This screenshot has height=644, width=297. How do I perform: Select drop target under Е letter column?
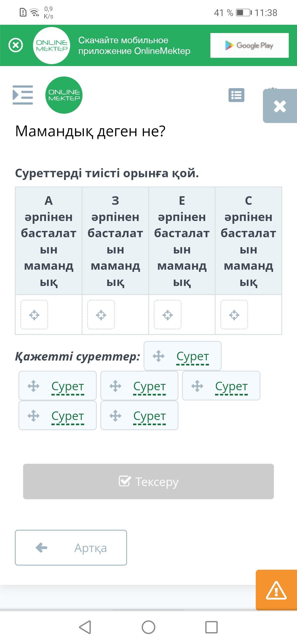(167, 315)
